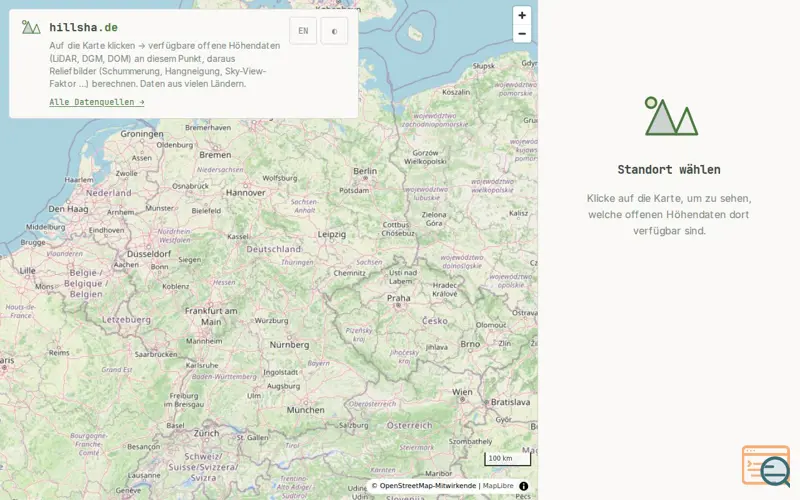Click the hillsha.de mountain logo
Screen dimensions: 800x500
click(x=31, y=27)
